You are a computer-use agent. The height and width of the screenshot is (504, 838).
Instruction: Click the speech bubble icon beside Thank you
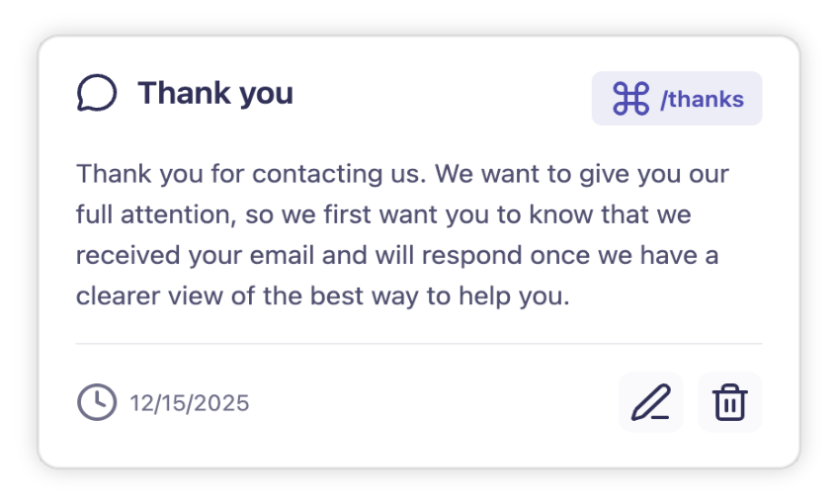coord(97,94)
